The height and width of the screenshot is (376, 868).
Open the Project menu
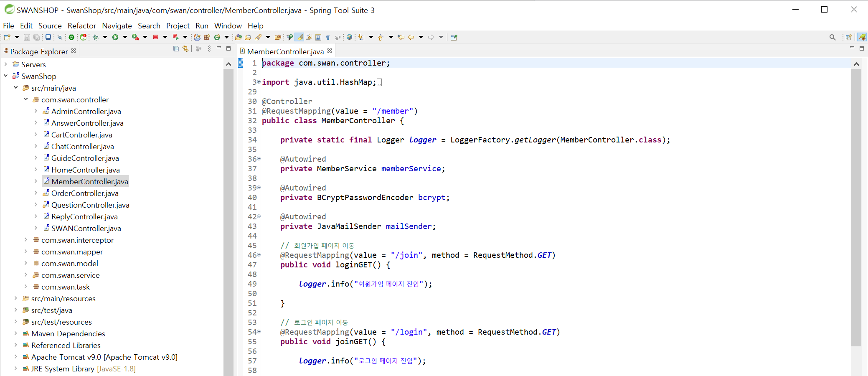point(178,25)
